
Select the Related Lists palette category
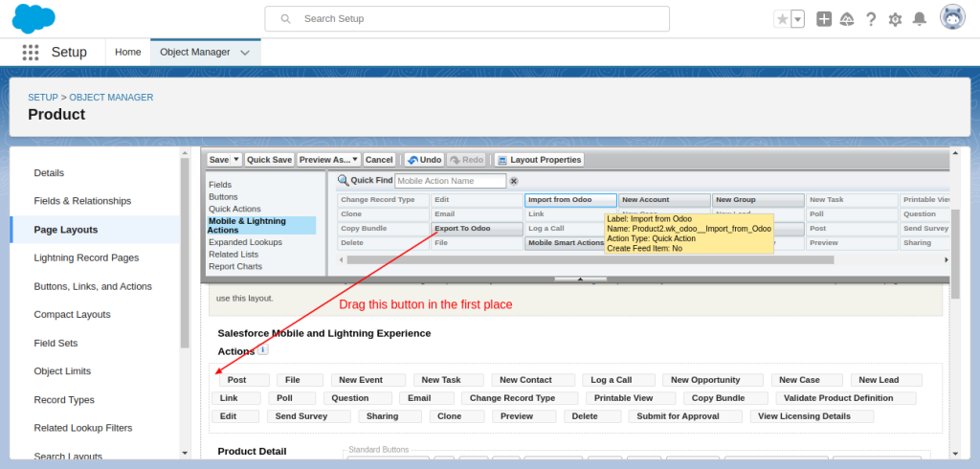234,255
